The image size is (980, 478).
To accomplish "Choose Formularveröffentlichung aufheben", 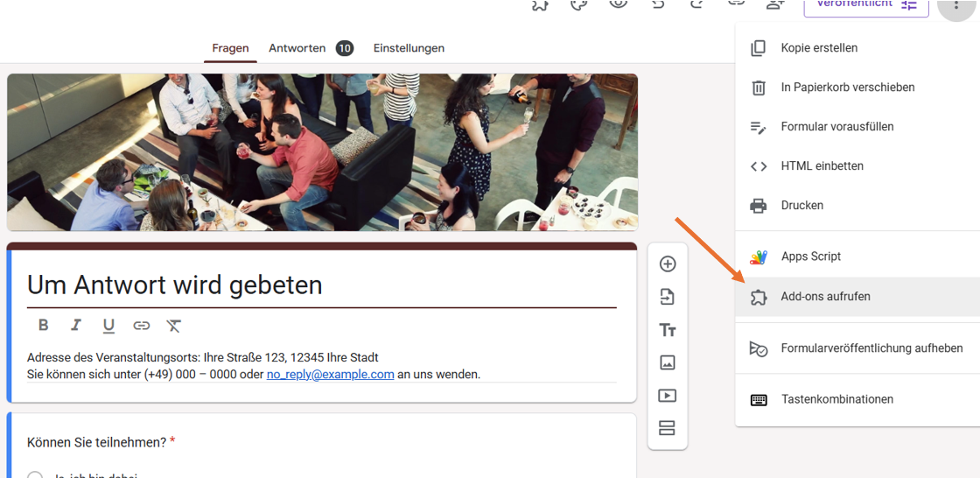I will pos(857,348).
